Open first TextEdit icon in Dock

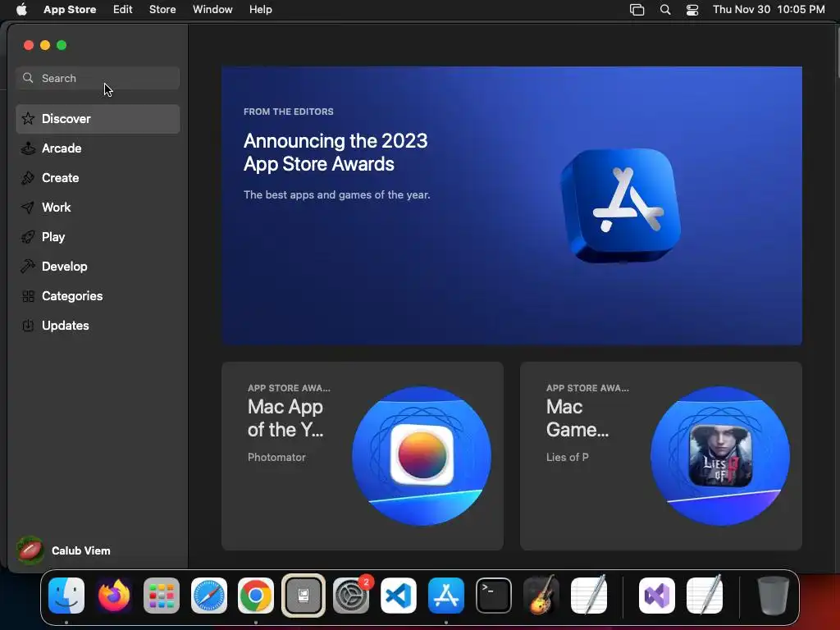[x=588, y=596]
